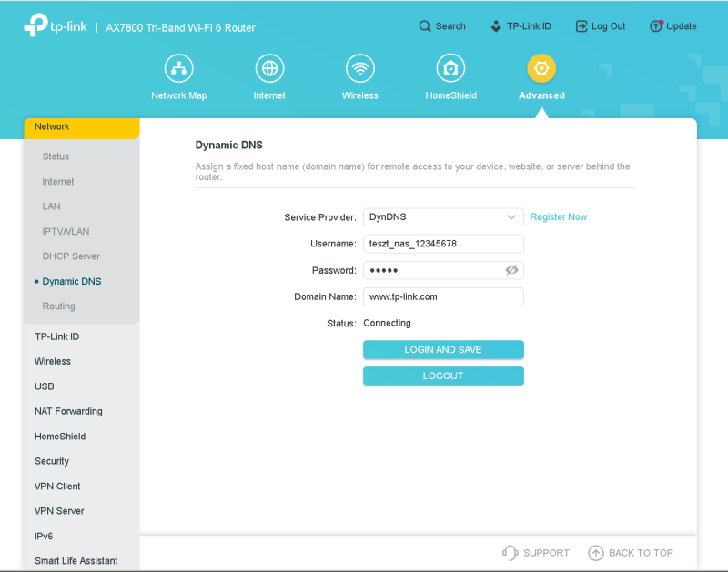Click the SUPPORT footer link
Screen dimensions: 728x572
click(x=546, y=553)
